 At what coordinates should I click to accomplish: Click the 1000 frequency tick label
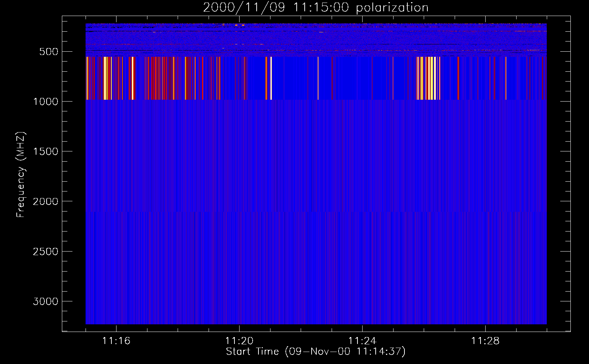click(x=46, y=102)
